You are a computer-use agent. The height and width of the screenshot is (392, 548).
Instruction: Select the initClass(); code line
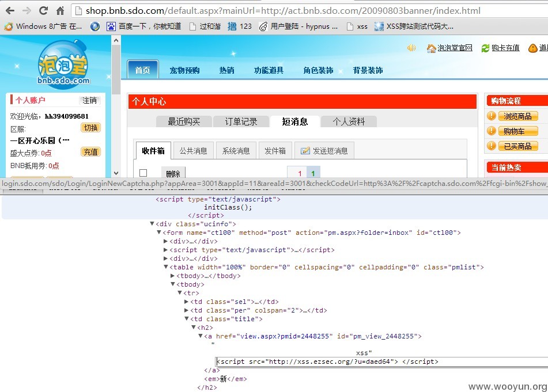pos(228,207)
